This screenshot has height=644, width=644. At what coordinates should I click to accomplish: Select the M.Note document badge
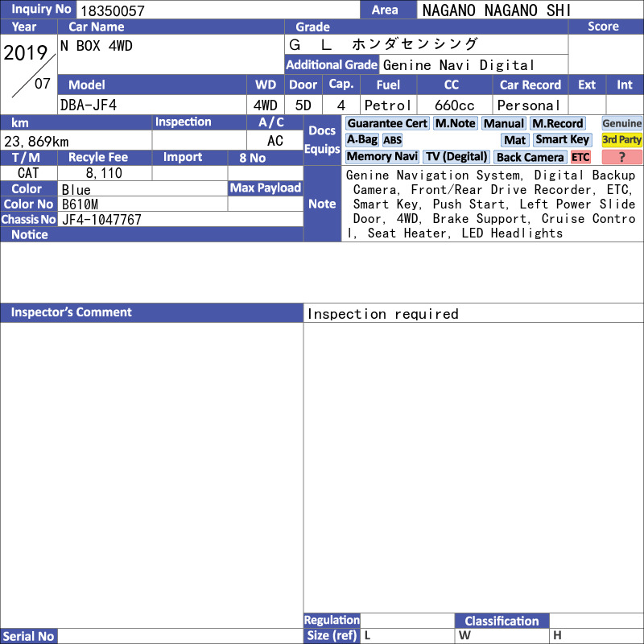point(455,123)
